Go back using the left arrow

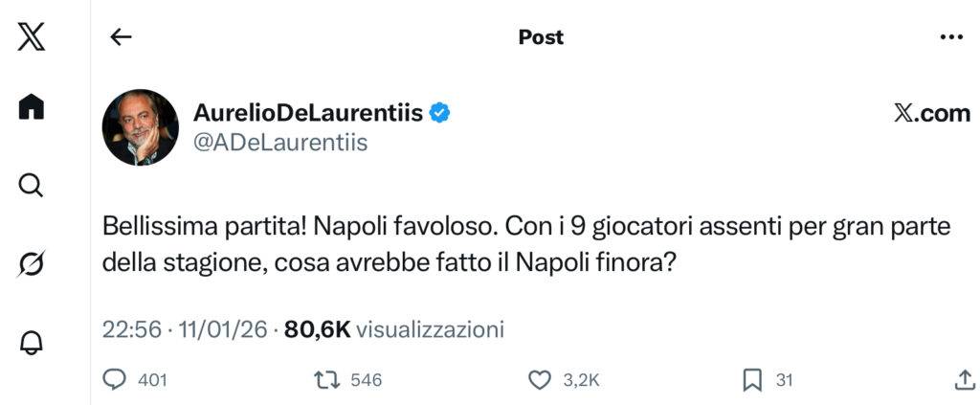(x=121, y=37)
